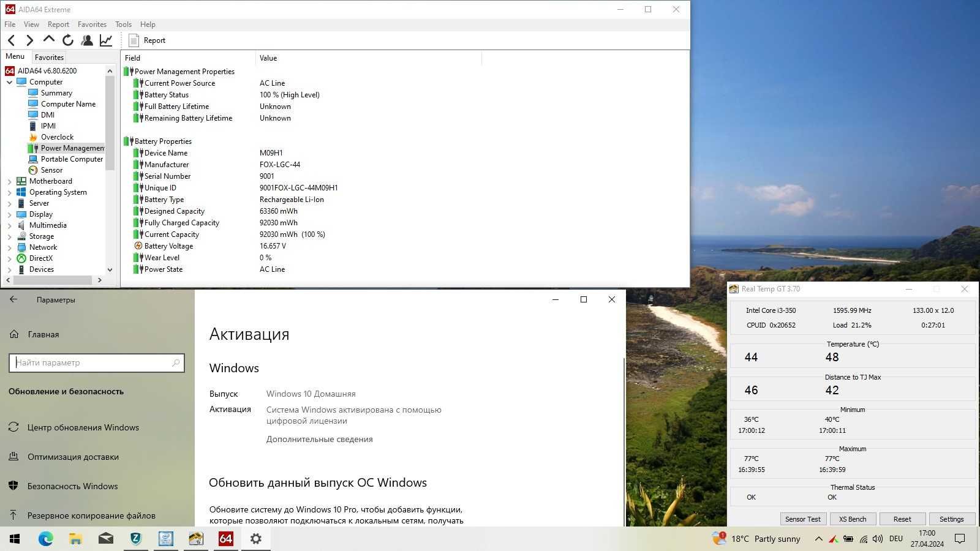Click XS Bench button in Real Temp
Viewport: 980px width, 551px height.
coord(853,519)
